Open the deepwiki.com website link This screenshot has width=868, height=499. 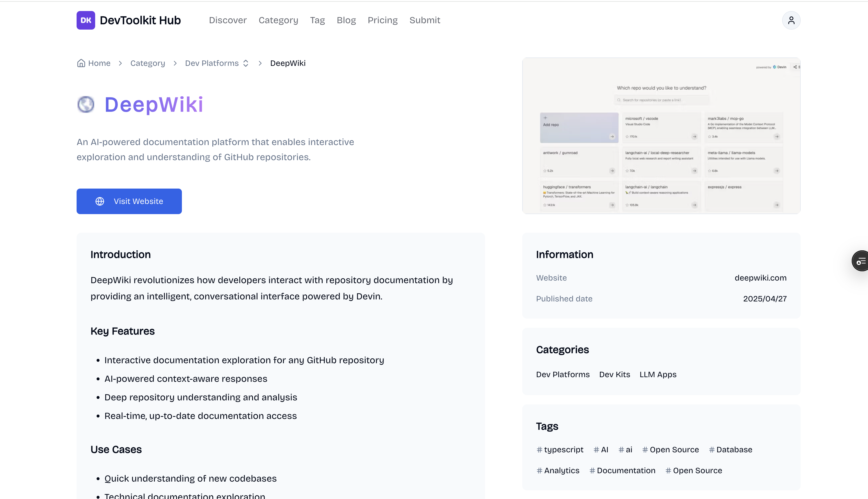760,278
